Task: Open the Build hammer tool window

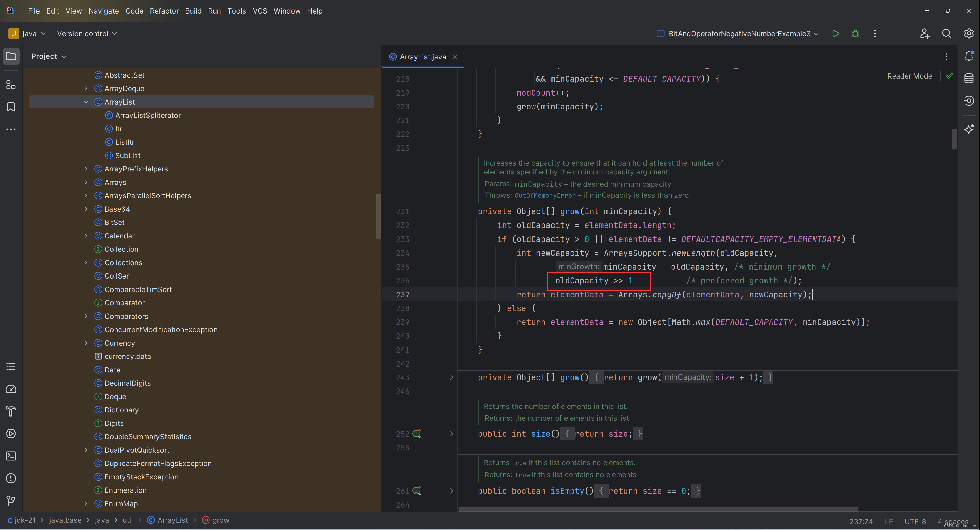Action: pyautogui.click(x=11, y=411)
